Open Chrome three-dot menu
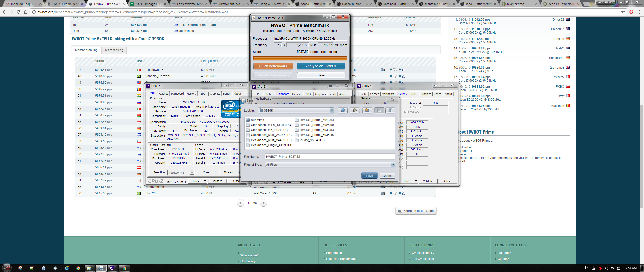 639,12
